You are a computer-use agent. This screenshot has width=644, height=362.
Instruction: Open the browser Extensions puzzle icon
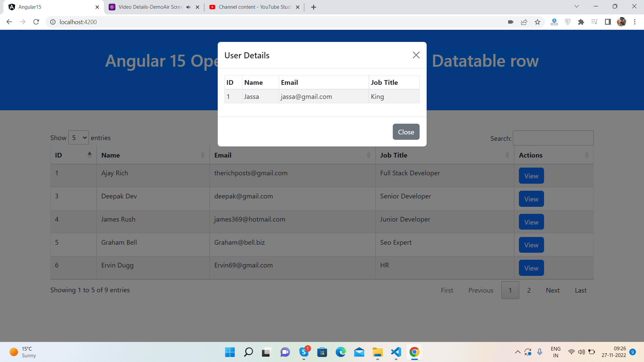coord(581,22)
